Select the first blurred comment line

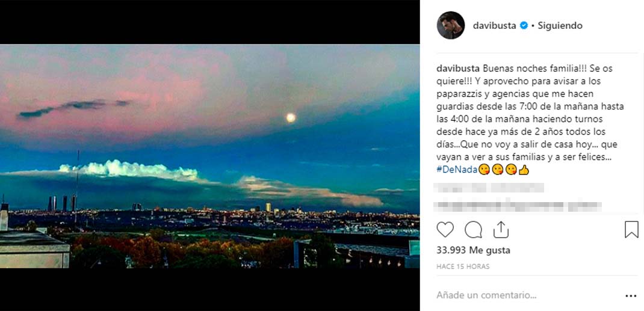tap(491, 188)
